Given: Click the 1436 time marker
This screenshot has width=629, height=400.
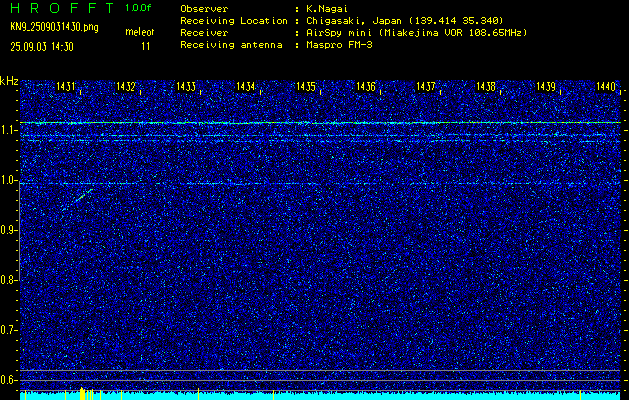Looking at the screenshot, I should pos(366,86).
